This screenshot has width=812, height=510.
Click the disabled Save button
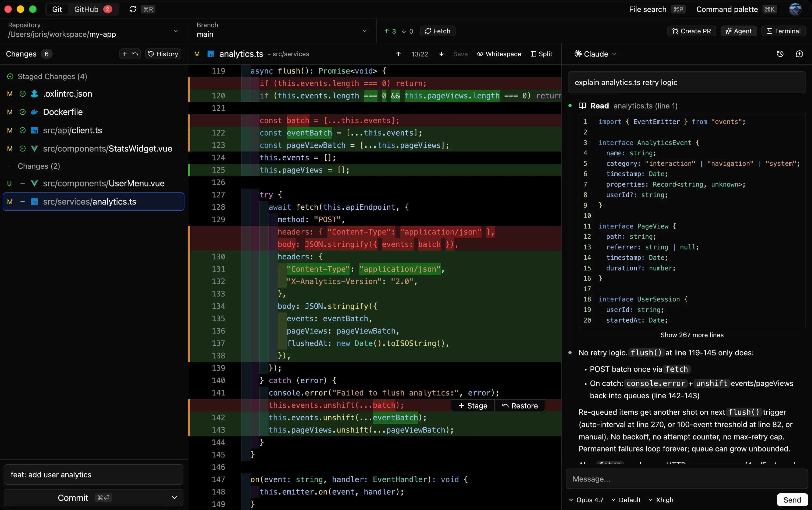click(460, 54)
